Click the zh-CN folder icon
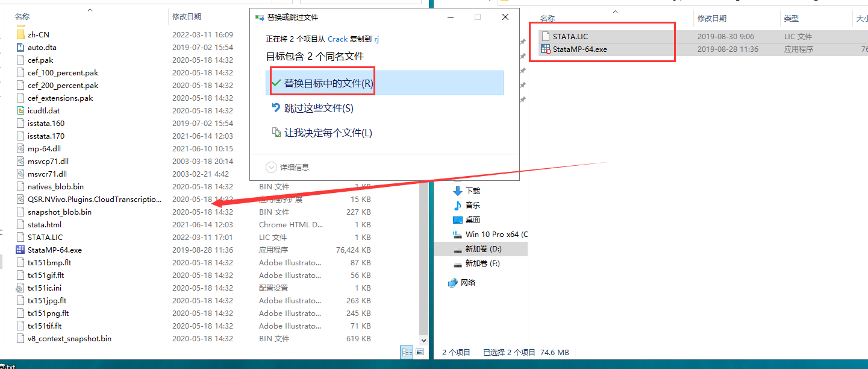The image size is (868, 369). click(x=20, y=34)
